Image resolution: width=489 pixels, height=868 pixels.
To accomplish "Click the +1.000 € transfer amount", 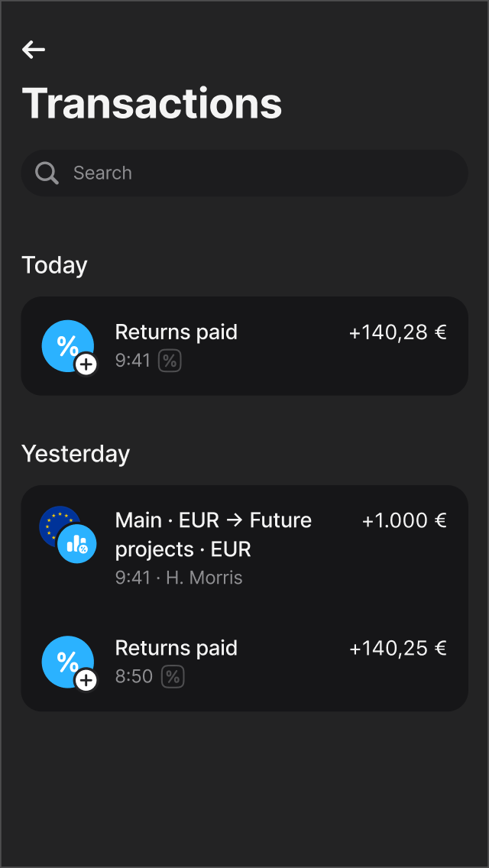I will (405, 520).
